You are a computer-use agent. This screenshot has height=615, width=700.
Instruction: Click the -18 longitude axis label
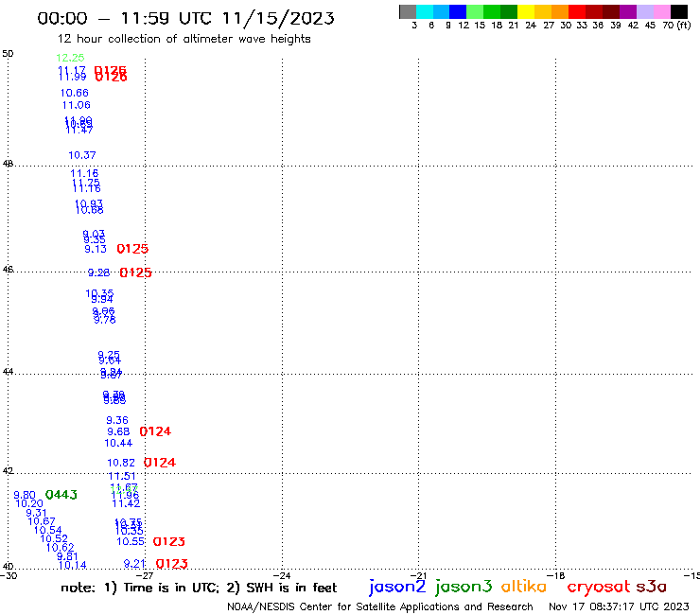point(556,575)
